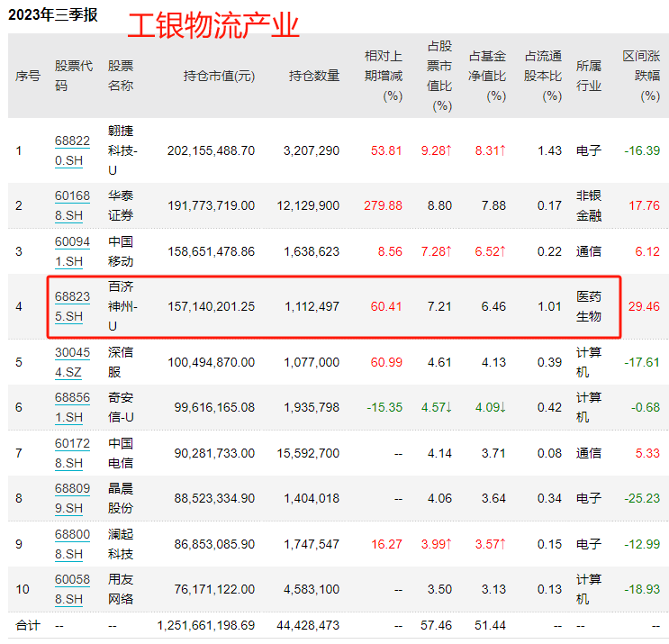Click change value -15.35
Screen dimensions: 669x644
coord(384,408)
